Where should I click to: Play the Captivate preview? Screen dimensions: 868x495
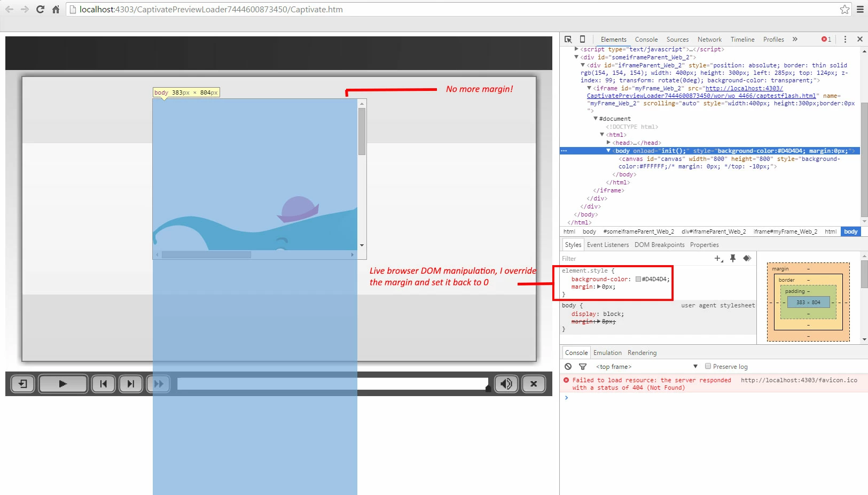tap(63, 384)
